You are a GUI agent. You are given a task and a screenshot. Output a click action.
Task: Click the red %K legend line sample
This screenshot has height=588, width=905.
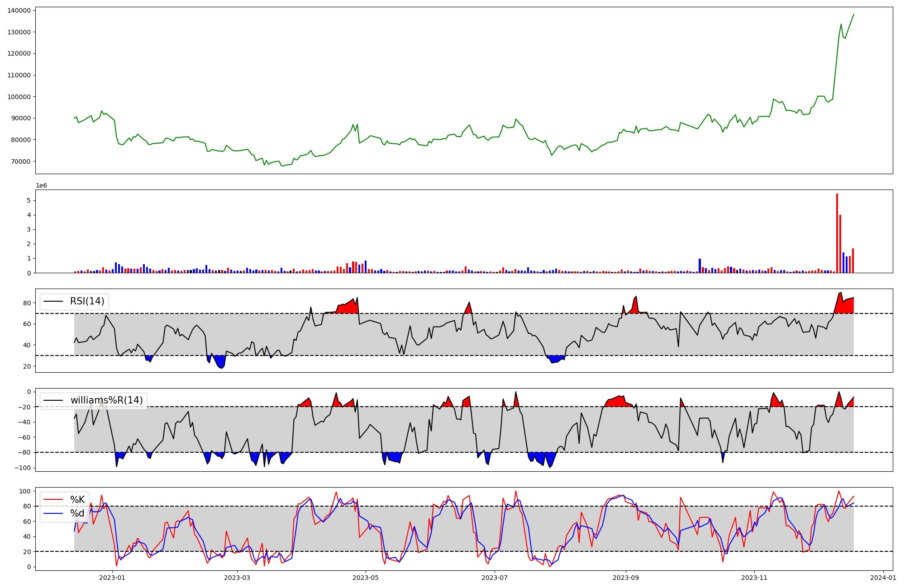click(x=53, y=500)
